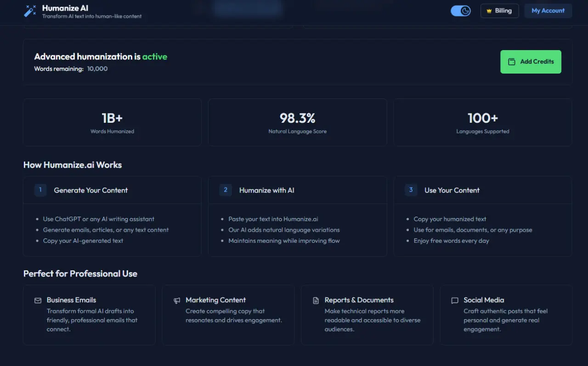The height and width of the screenshot is (366, 588).
Task: Click the green 'active' status word
Action: click(x=155, y=57)
